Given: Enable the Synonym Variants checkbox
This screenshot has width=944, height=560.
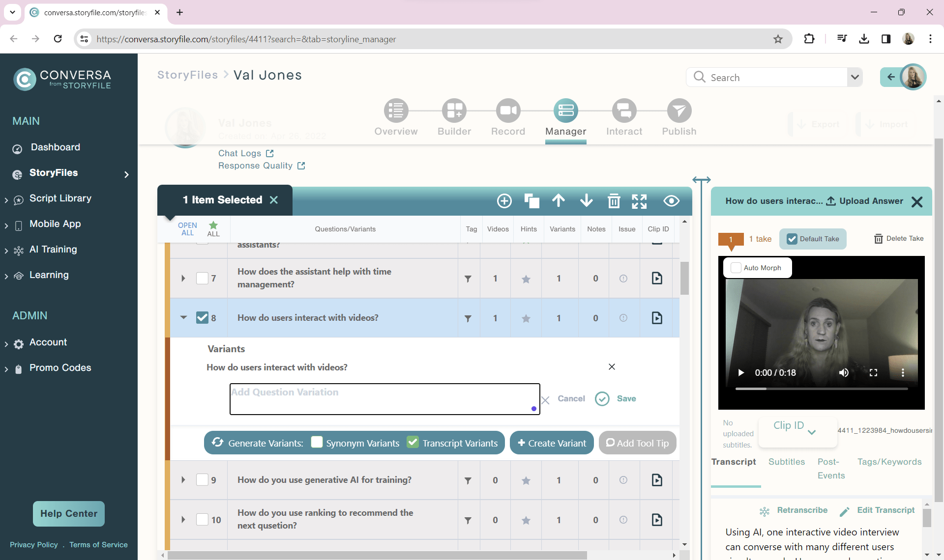Looking at the screenshot, I should point(317,442).
